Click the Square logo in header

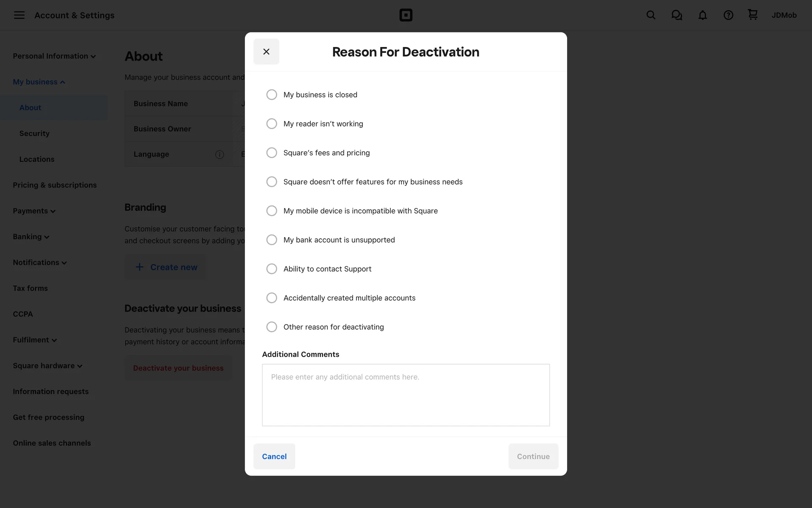point(406,15)
